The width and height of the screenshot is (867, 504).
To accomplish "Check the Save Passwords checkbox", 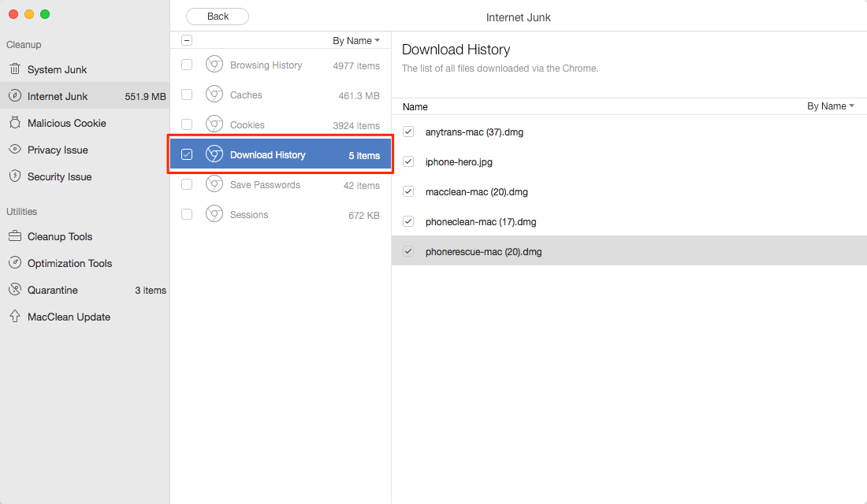I will point(187,184).
